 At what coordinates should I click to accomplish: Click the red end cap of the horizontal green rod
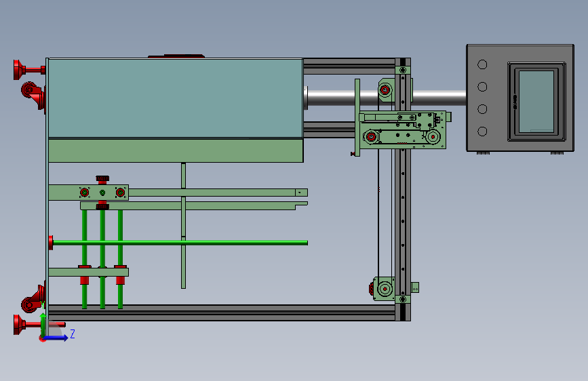tap(51, 243)
